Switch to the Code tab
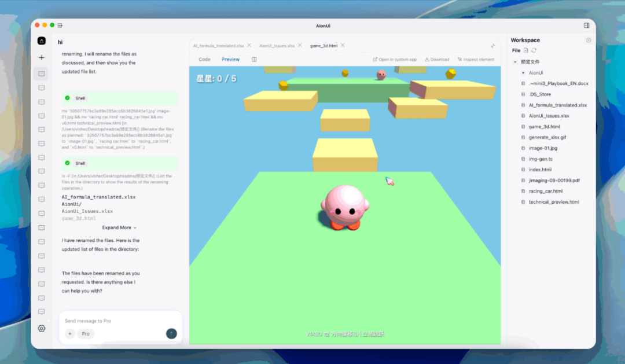625x364 pixels. pos(204,60)
